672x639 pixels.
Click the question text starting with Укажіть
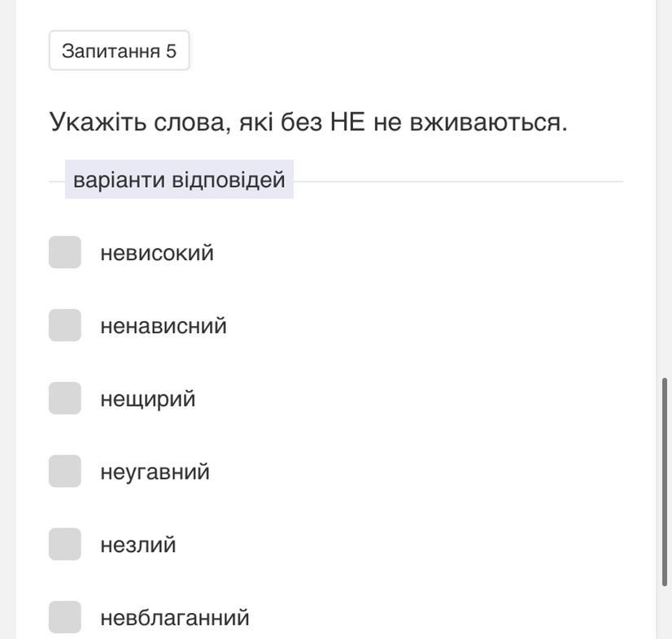(x=308, y=122)
